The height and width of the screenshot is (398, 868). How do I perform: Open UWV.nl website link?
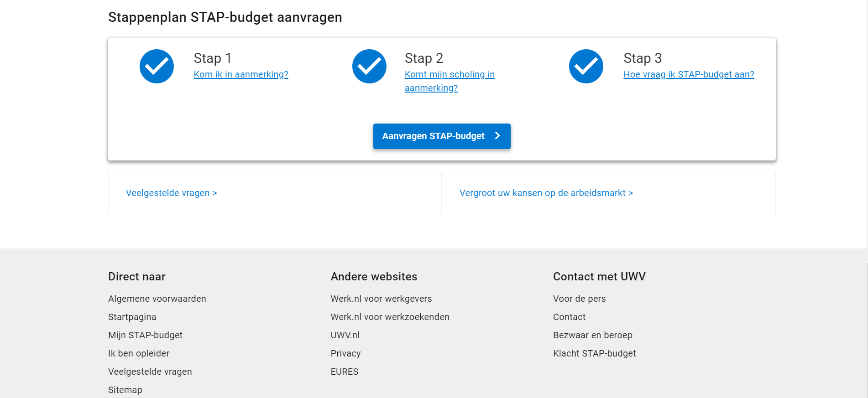(x=345, y=335)
